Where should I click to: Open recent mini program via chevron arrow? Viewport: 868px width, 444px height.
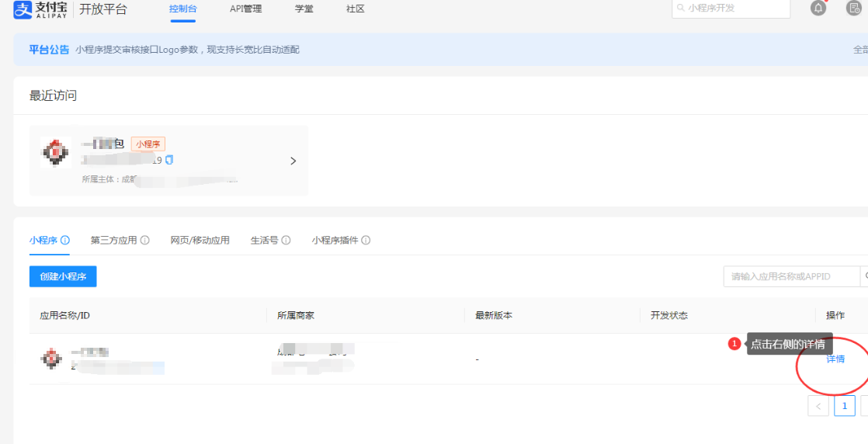[293, 161]
